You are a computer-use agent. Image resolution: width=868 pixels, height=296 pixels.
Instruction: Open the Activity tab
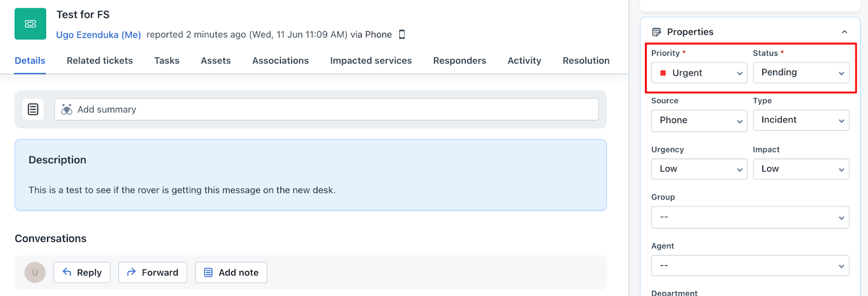click(x=524, y=61)
